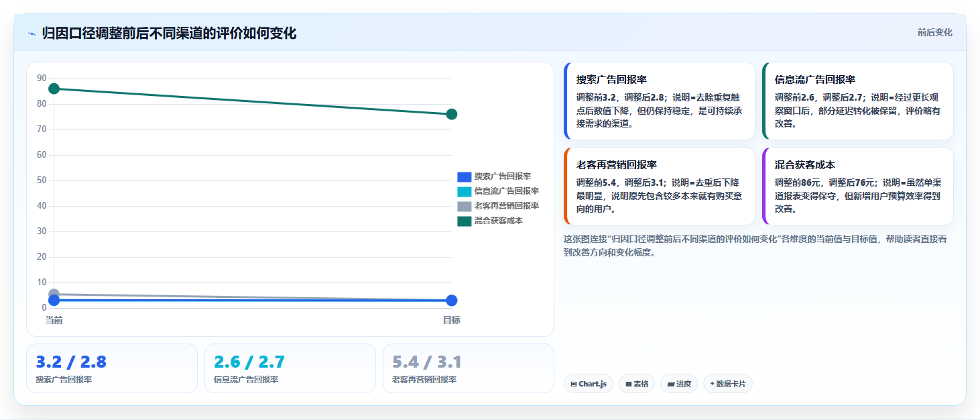Click the blue data point at 目标
The image size is (980, 420).
(x=452, y=301)
